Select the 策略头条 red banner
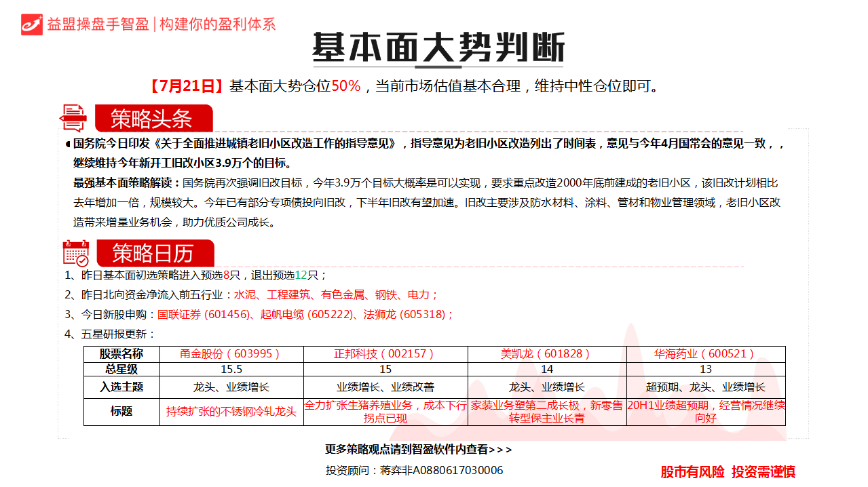This screenshot has height=487, width=868. click(153, 119)
